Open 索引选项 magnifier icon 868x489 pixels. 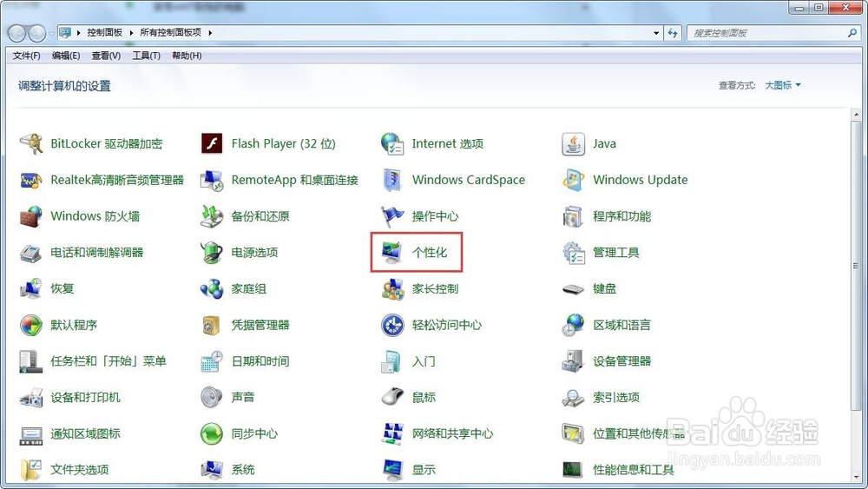[573, 398]
